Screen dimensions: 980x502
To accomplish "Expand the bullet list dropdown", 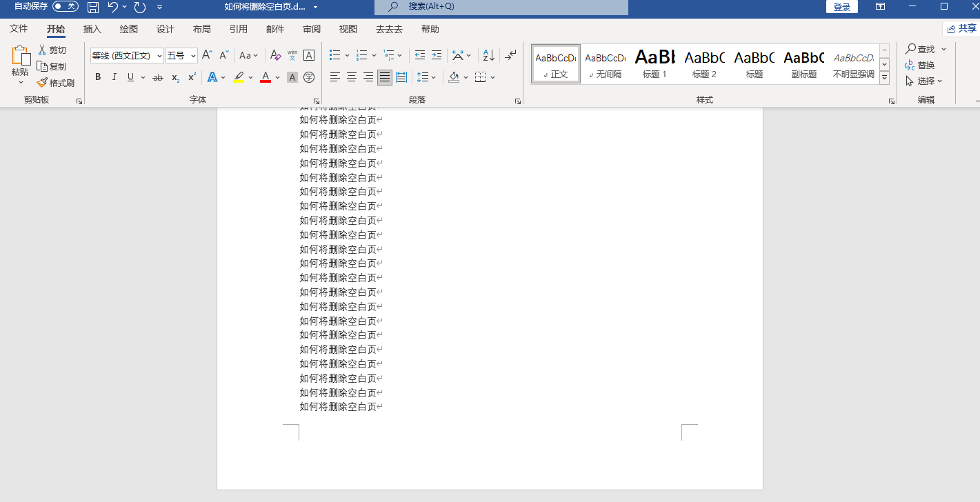I will click(x=347, y=55).
